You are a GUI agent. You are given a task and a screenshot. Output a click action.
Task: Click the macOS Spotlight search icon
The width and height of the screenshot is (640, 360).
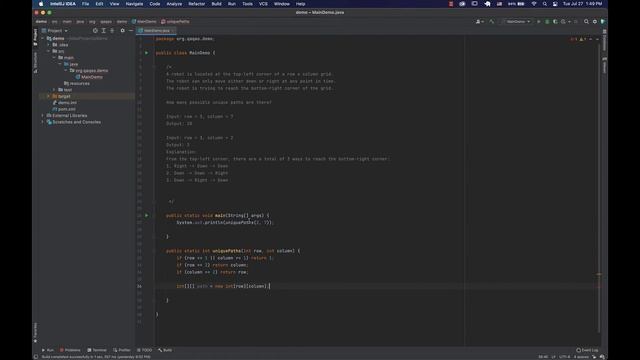click(x=544, y=4)
